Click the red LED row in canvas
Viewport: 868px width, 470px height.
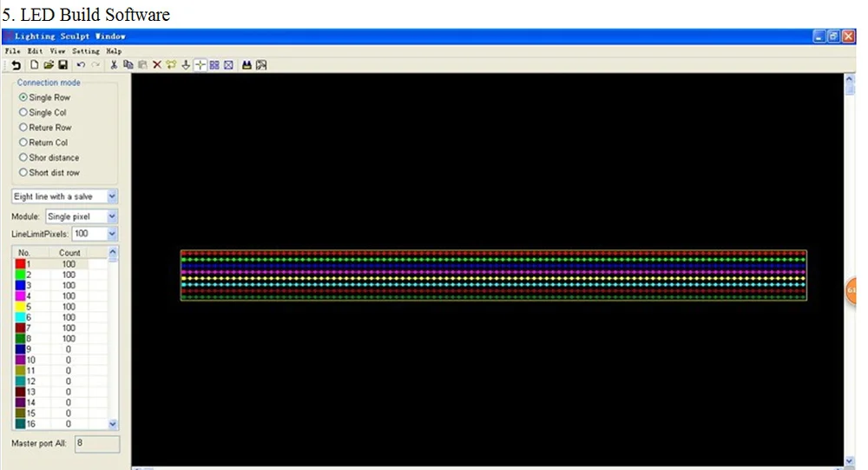tap(493, 254)
